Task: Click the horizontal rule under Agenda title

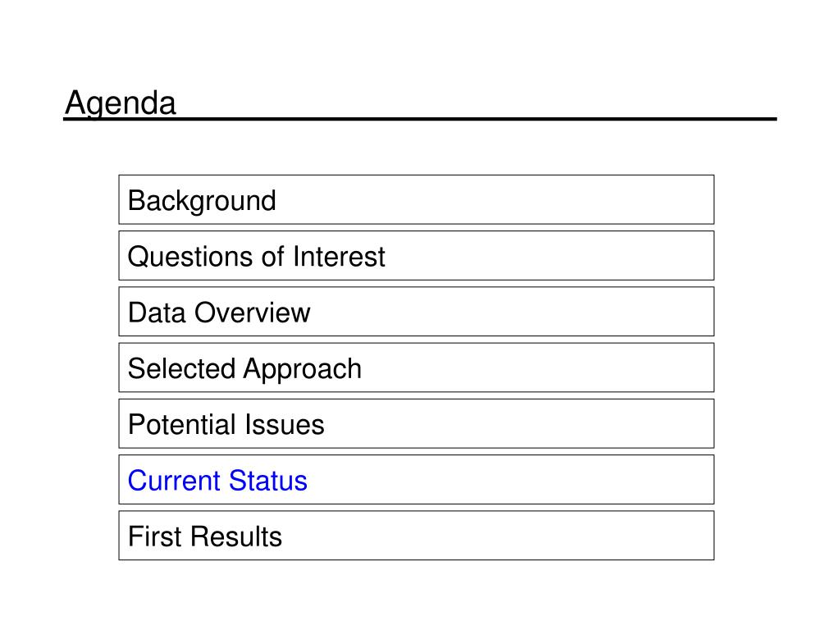Action: (420, 119)
